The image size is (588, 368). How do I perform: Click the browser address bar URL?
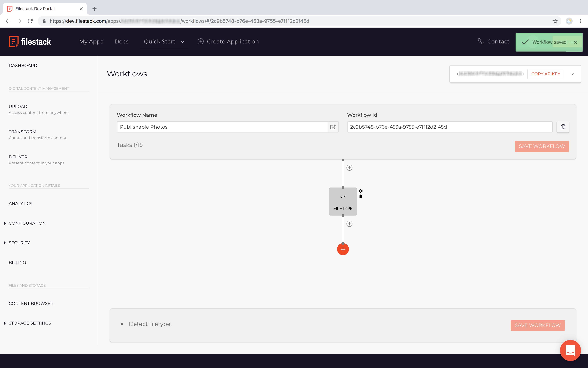[179, 21]
